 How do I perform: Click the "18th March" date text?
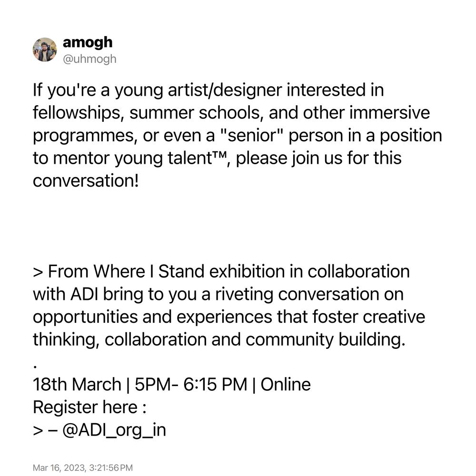(77, 384)
